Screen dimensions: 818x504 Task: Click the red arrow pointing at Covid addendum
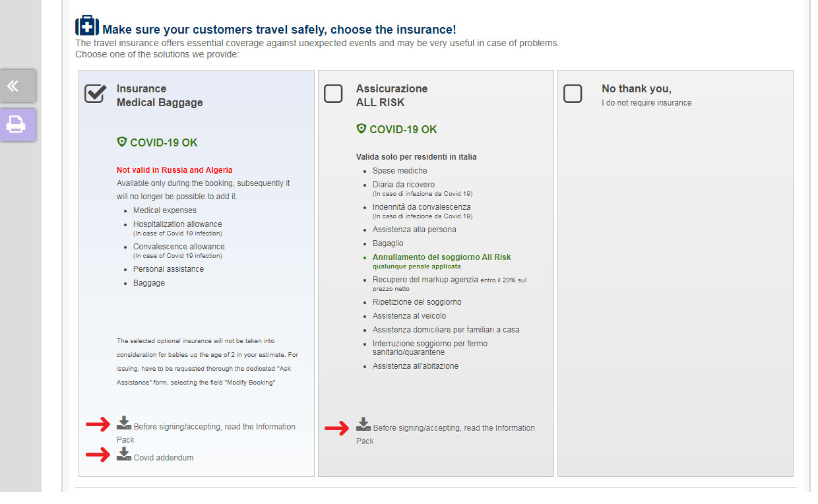(98, 455)
